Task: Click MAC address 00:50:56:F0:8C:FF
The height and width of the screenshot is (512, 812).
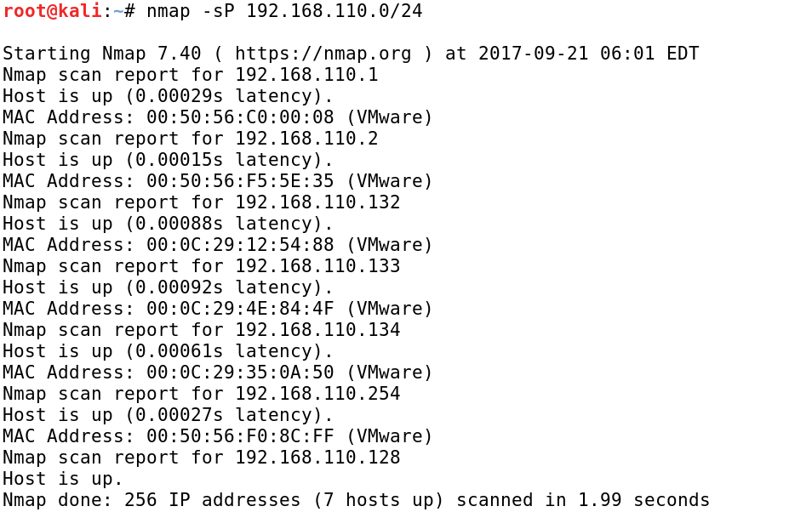Action: click(x=240, y=436)
